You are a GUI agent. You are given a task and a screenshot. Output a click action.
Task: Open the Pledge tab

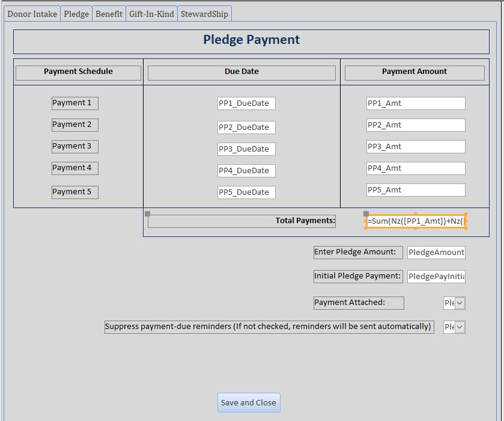tap(76, 14)
